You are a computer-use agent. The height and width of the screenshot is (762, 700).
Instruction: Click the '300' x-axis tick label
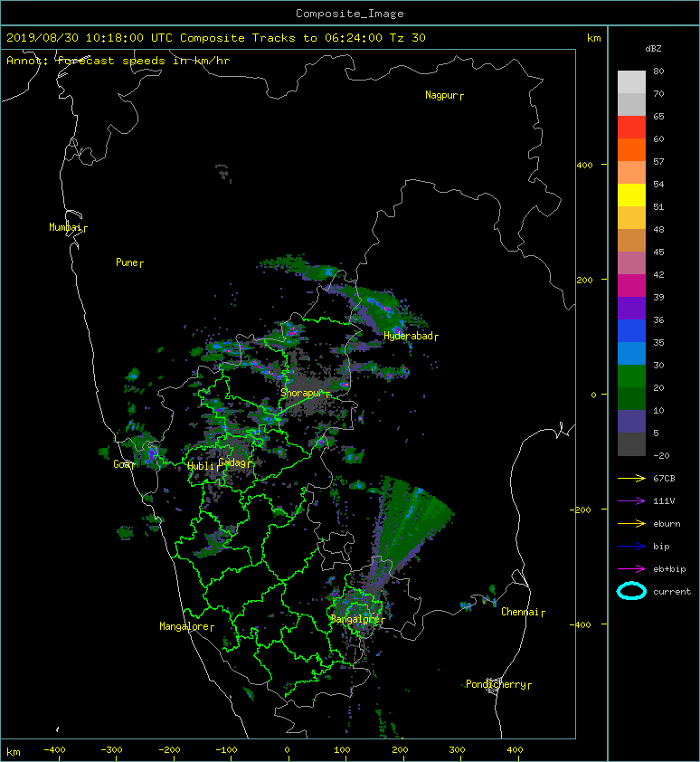point(457,750)
